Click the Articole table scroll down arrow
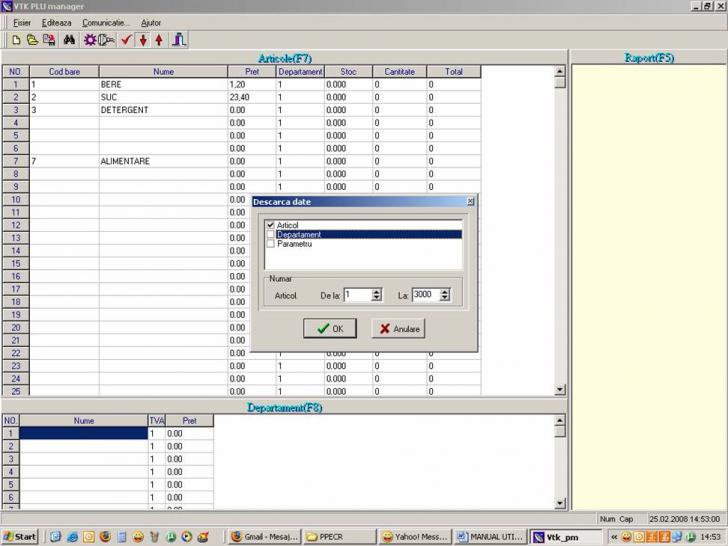728x546 pixels. click(x=560, y=390)
